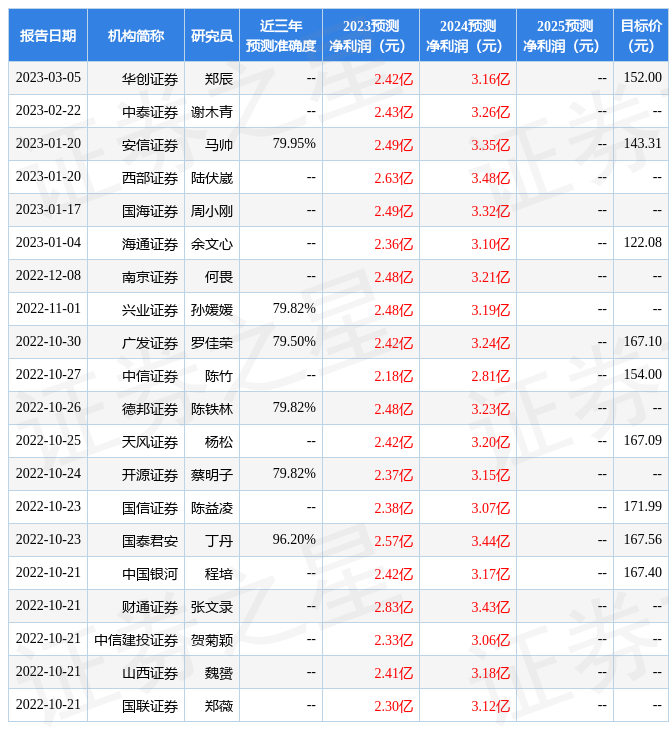Image resolution: width=669 pixels, height=730 pixels.
Task: Click target price 167.56
Action: (642, 540)
